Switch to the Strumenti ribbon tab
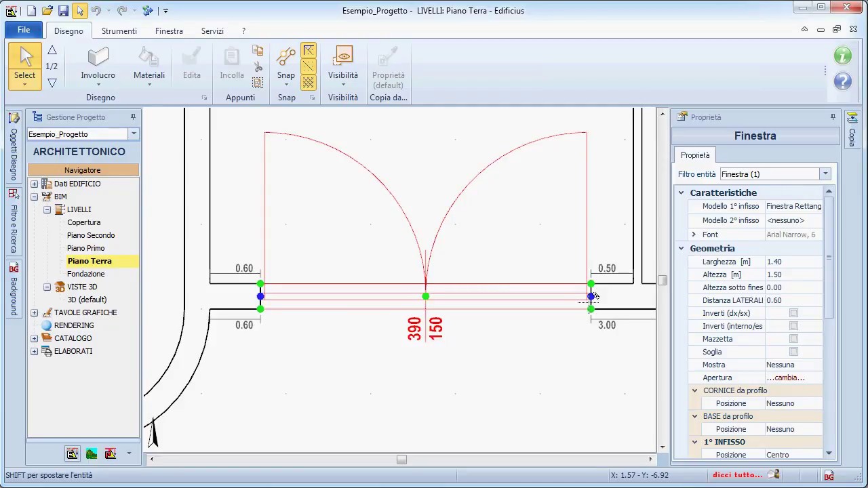The height and width of the screenshot is (488, 868). pyautogui.click(x=119, y=31)
